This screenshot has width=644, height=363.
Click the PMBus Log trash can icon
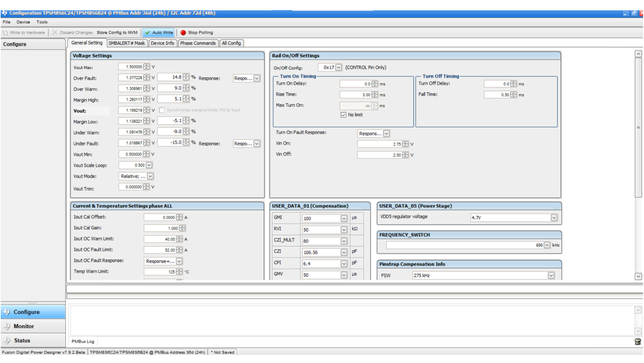[x=637, y=342]
